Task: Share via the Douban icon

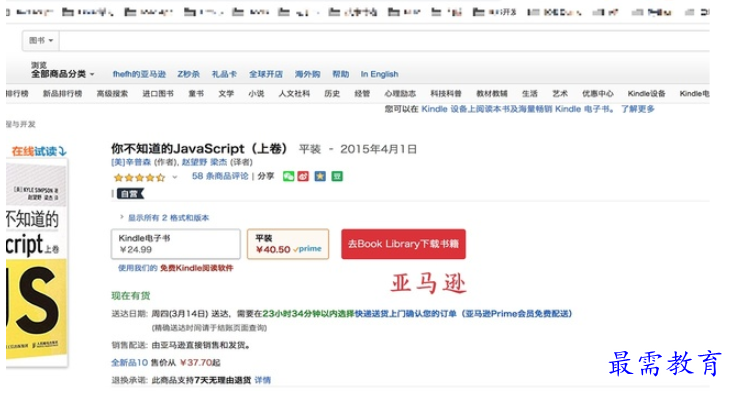Action: (337, 176)
